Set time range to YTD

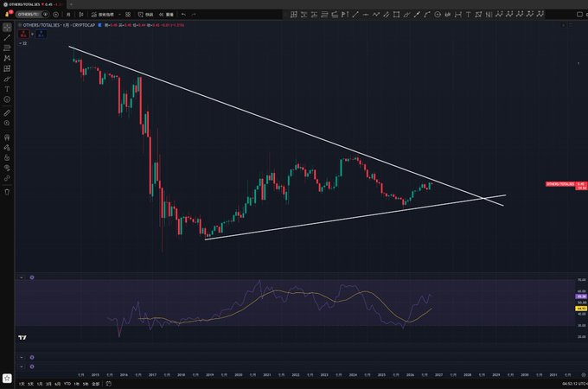(67, 384)
